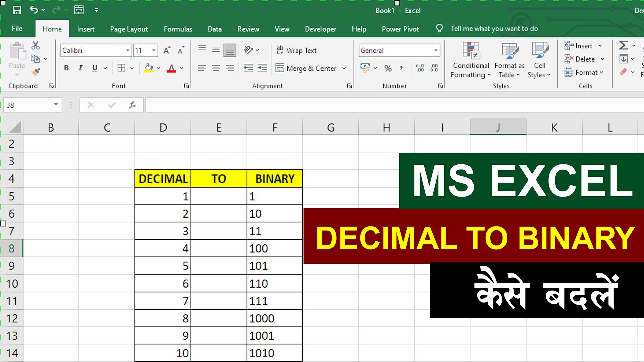Image resolution: width=644 pixels, height=362 pixels.
Task: Click the Save icon in quick access toolbar
Action: click(x=17, y=10)
